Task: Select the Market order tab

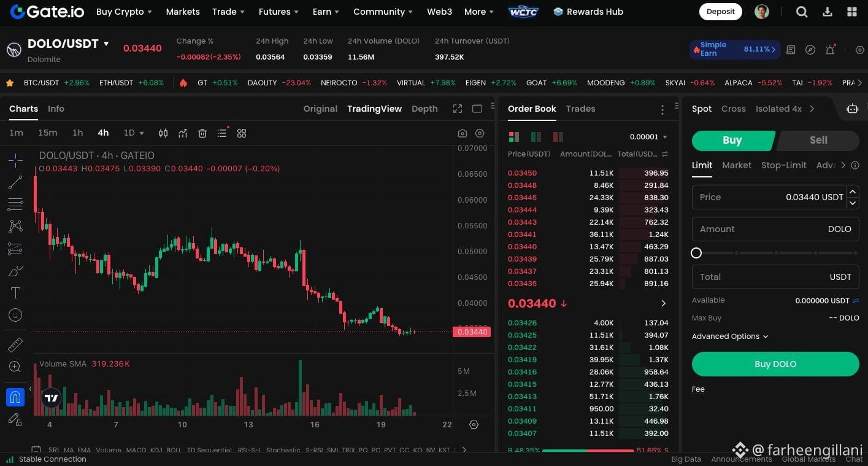Action: [737, 165]
